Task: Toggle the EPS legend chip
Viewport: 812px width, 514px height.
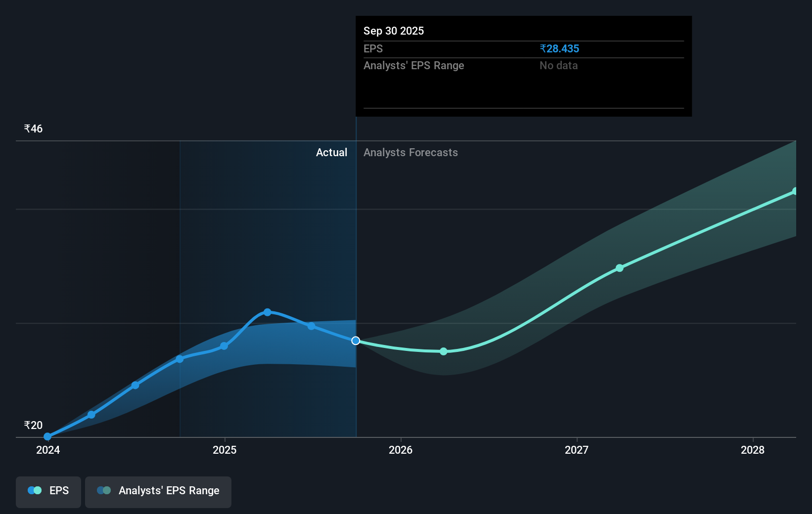Action: (48, 492)
